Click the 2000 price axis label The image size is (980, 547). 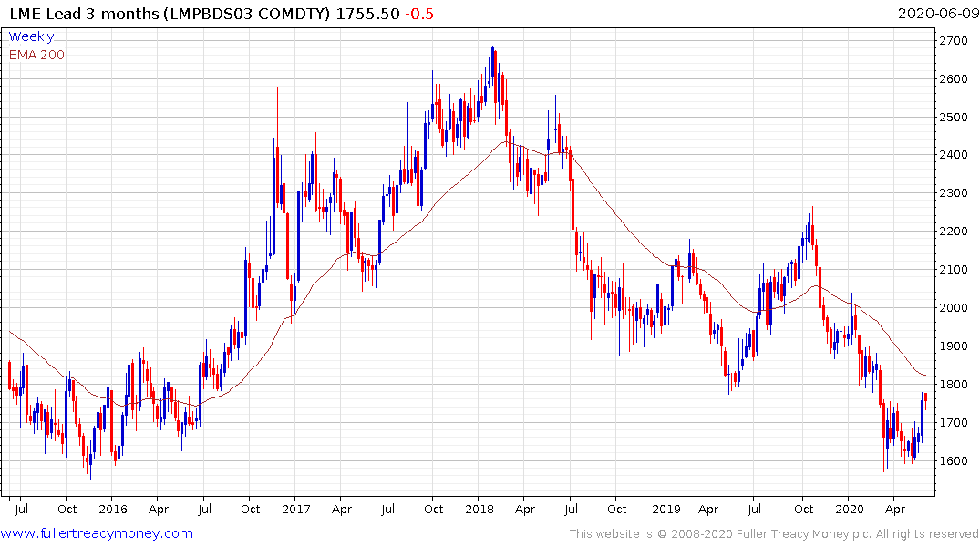click(x=954, y=307)
